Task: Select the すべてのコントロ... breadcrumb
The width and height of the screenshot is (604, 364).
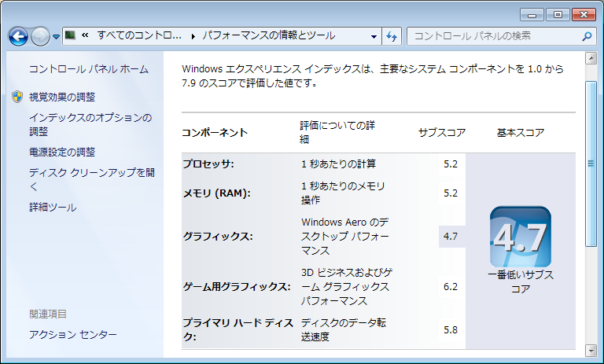Action: tap(139, 36)
